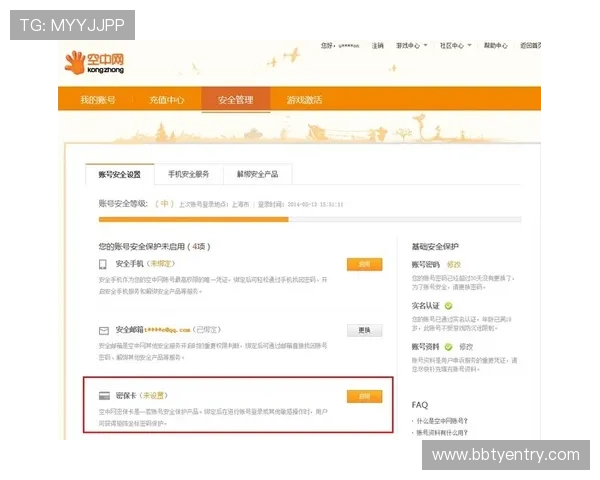Click the green check beside 账号资料
The height and width of the screenshot is (480, 600).
point(448,347)
